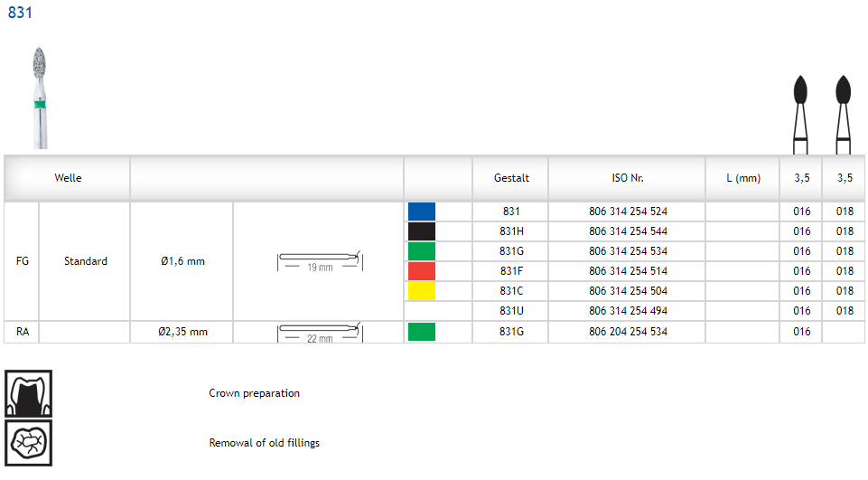Viewport: 868px width, 480px height.
Task: Select the red color swatch for 831F
Action: coord(422,271)
